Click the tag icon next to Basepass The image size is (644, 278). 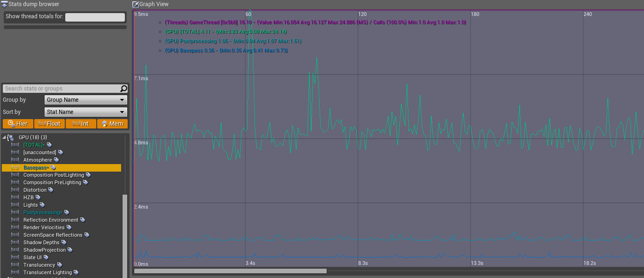point(53,167)
